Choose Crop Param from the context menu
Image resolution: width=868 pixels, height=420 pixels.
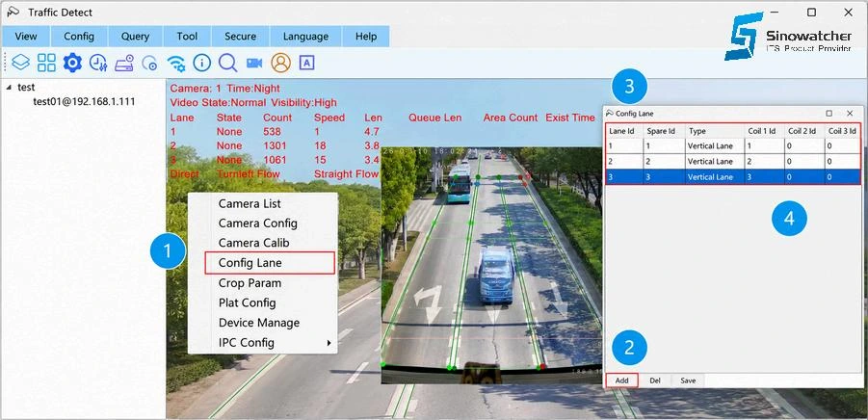(x=263, y=283)
